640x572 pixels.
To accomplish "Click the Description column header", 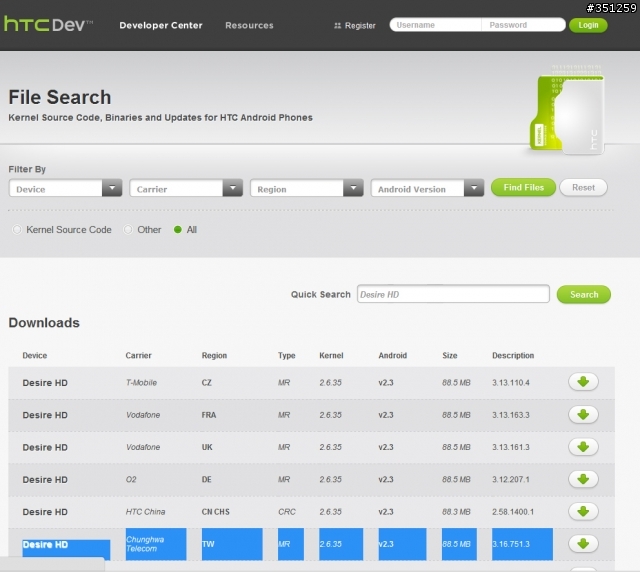I will pyautogui.click(x=513, y=355).
